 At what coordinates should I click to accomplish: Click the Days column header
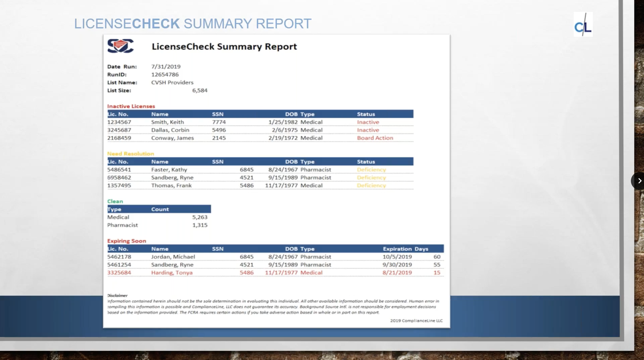(421, 249)
